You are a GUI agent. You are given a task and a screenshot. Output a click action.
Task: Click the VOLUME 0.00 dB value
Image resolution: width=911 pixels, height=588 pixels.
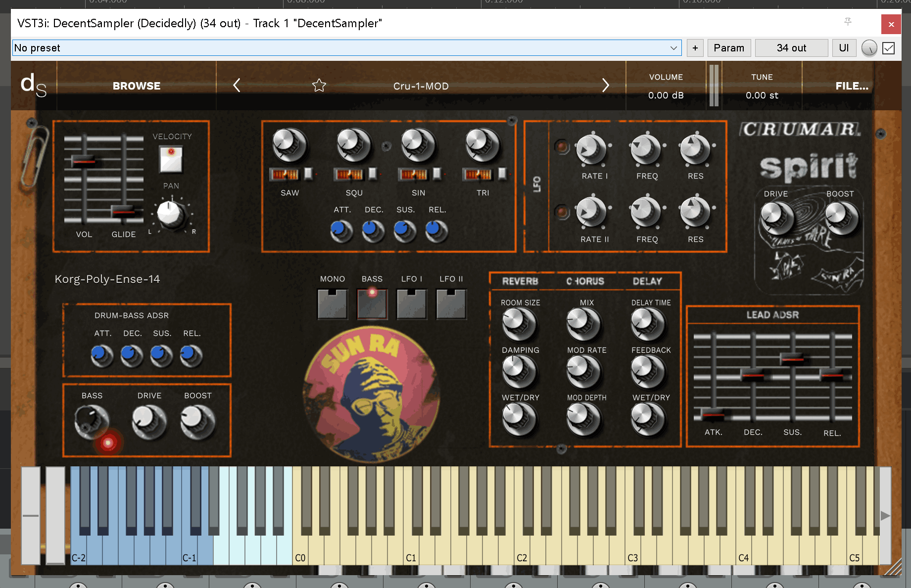[x=666, y=95]
